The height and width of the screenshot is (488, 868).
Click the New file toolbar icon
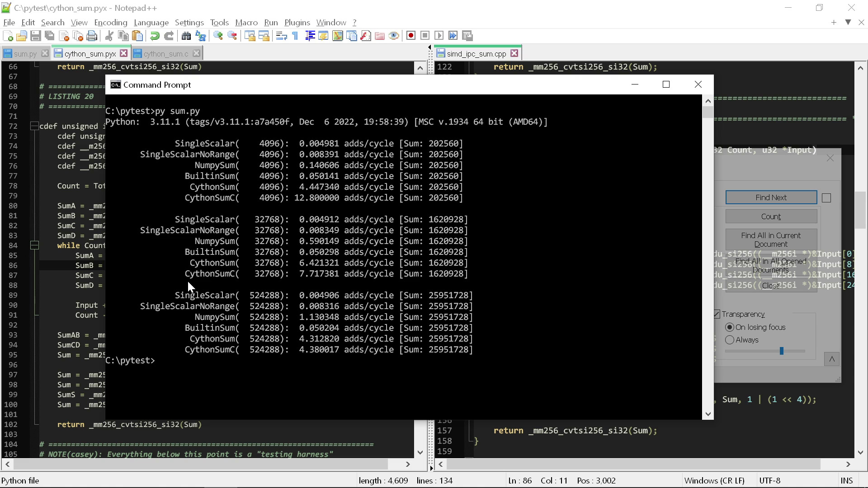coord(8,36)
